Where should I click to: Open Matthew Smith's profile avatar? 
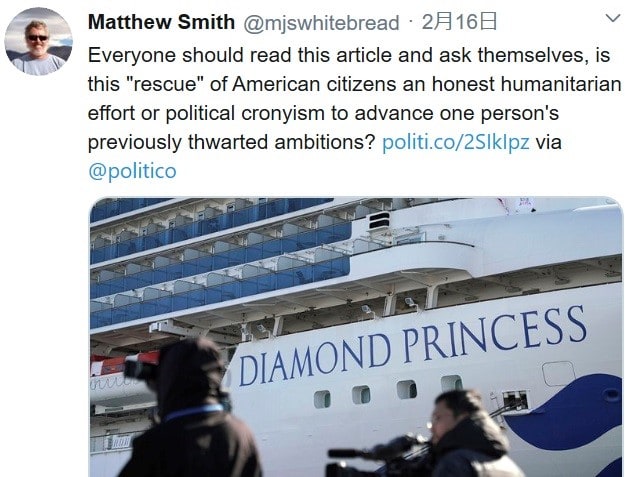click(x=38, y=41)
